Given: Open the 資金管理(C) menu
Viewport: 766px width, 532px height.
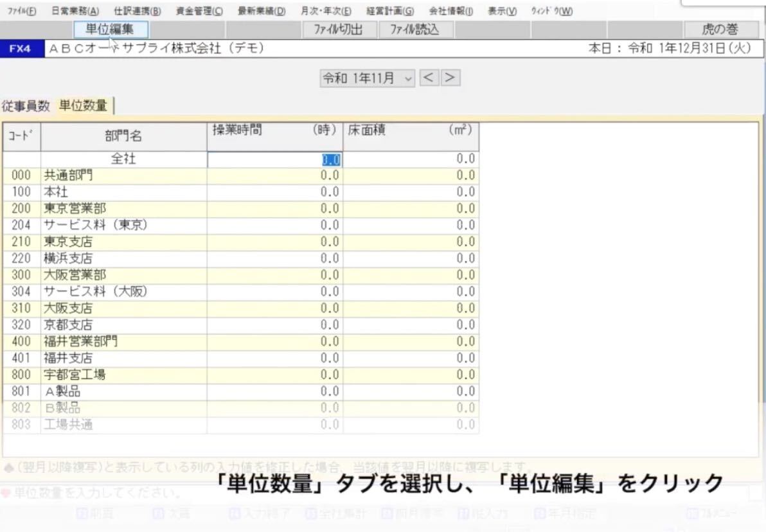Looking at the screenshot, I should click(x=199, y=11).
